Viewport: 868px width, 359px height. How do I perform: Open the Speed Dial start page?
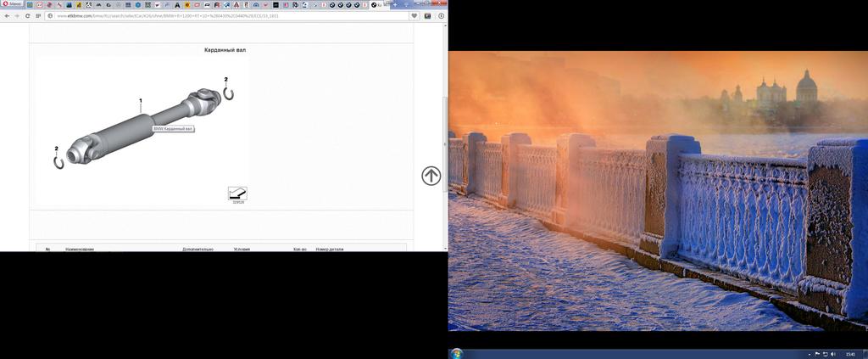(x=40, y=15)
